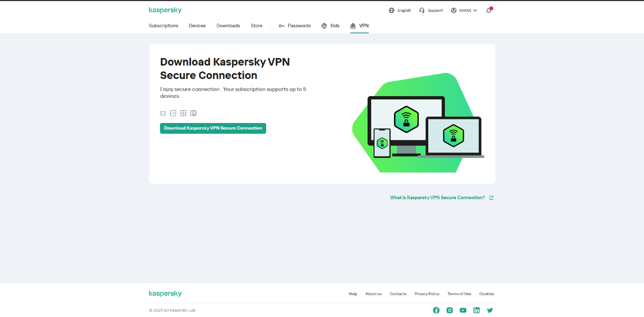Open Kaspersky's Twitter page

(x=490, y=310)
